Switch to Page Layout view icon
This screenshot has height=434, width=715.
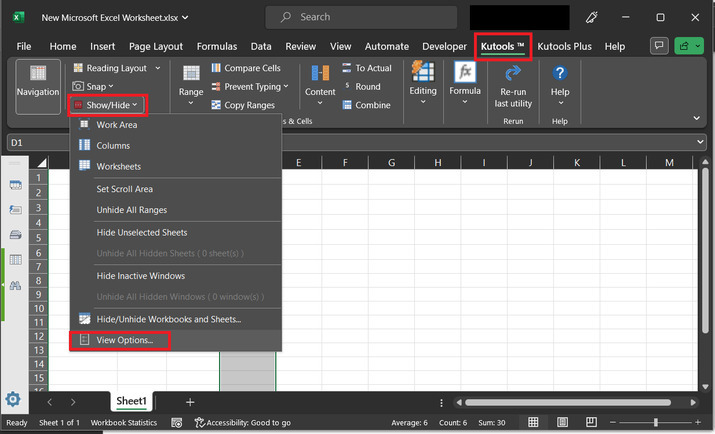coord(562,422)
